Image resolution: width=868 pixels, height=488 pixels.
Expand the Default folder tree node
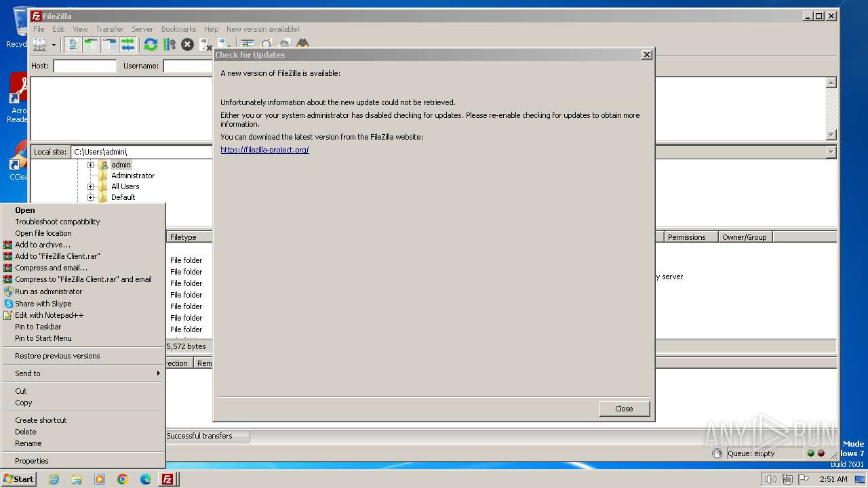click(90, 197)
